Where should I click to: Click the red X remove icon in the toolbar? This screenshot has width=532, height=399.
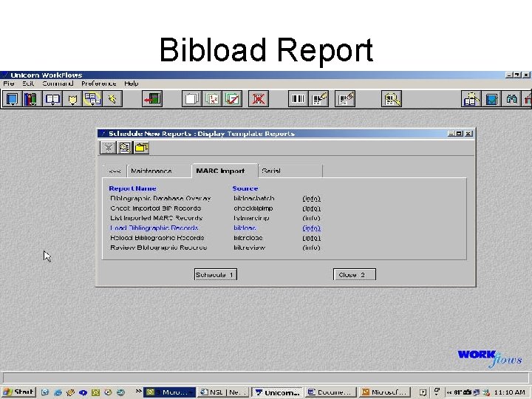click(258, 99)
